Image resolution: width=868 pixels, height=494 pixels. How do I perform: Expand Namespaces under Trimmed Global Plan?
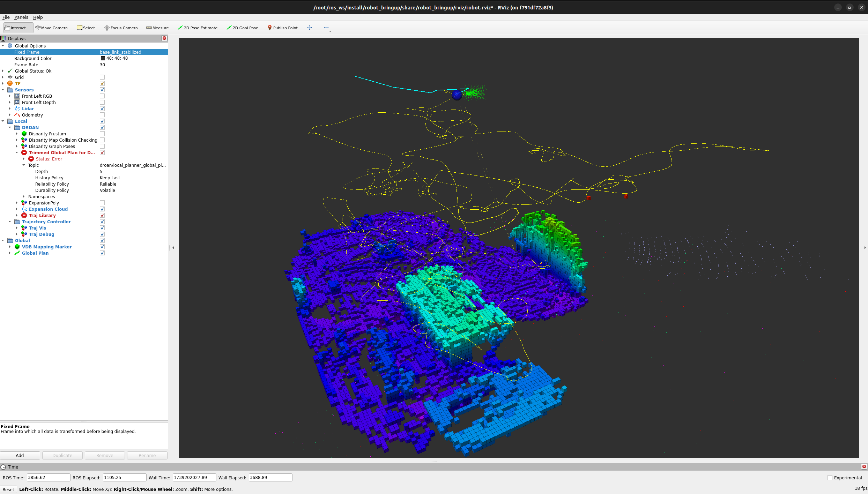click(23, 196)
